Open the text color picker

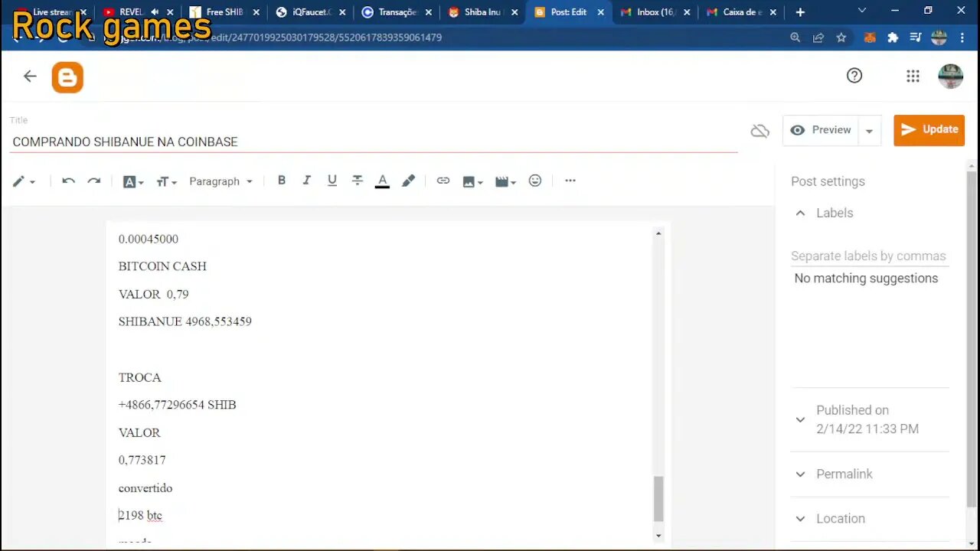pyautogui.click(x=382, y=181)
